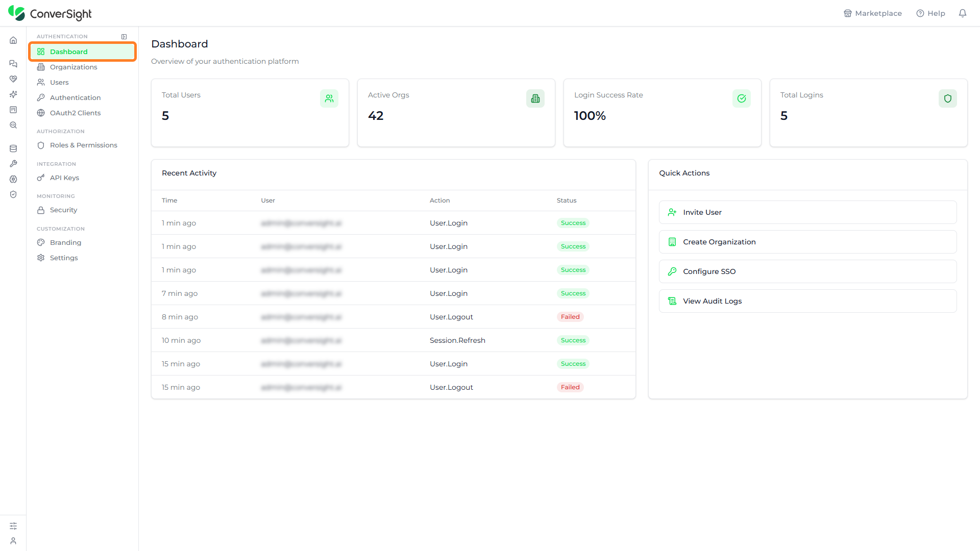Click the wrench tools icon in the left rail
This screenshot has height=551, width=980.
click(13, 164)
